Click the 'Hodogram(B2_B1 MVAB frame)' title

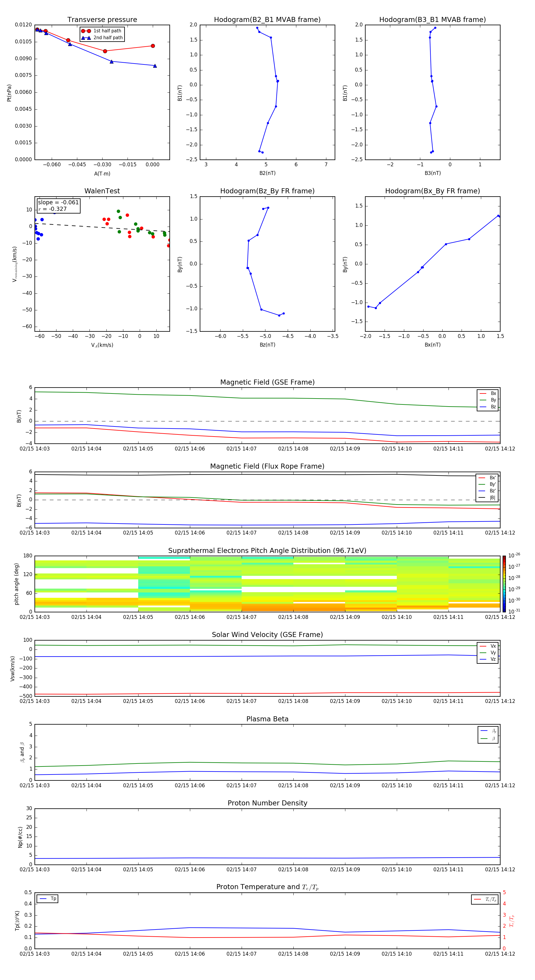tap(267, 20)
